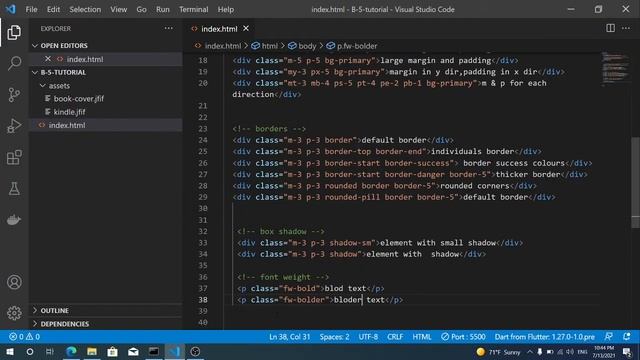Viewport: 640px width, 360px height.
Task: Open the Edit menu
Action: (53, 9)
